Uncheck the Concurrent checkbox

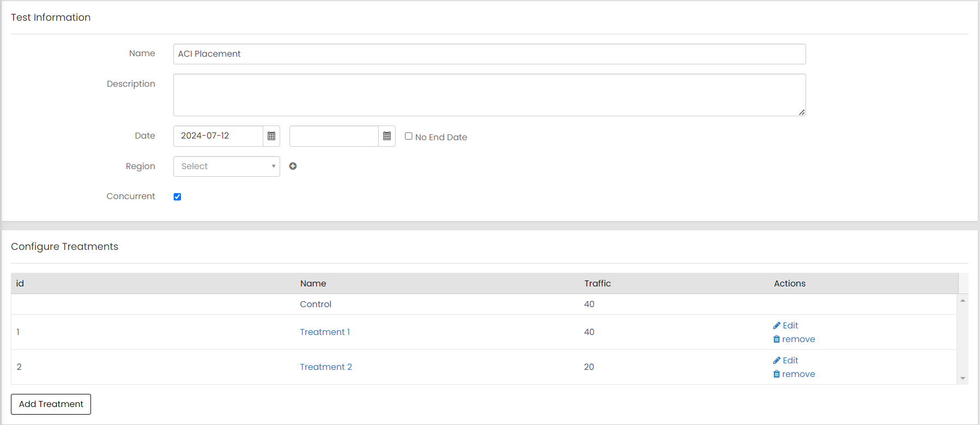point(177,197)
